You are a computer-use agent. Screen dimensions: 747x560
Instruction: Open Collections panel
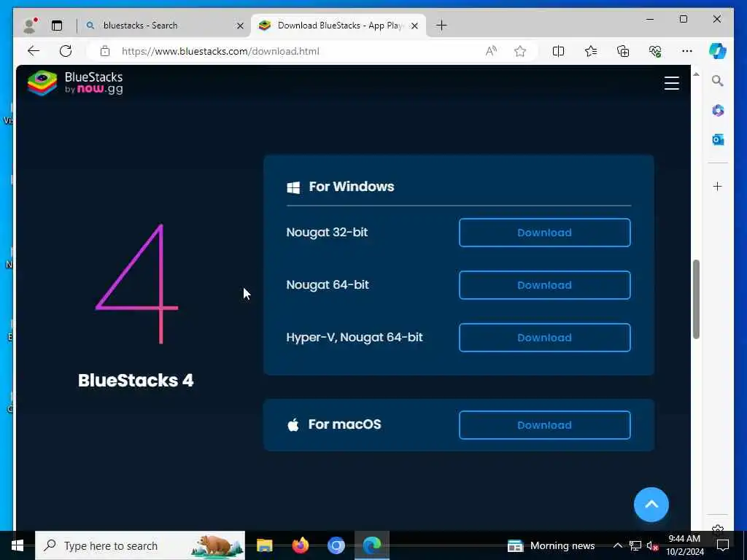623,51
